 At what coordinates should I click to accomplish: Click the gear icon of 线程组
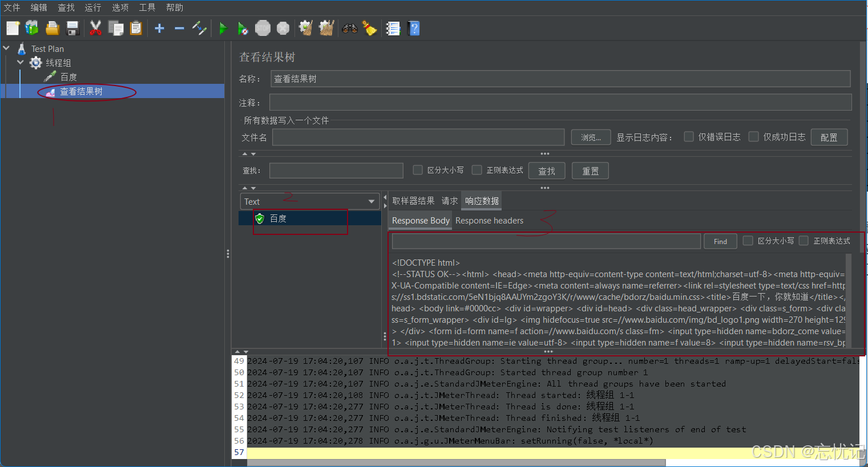pyautogui.click(x=36, y=63)
